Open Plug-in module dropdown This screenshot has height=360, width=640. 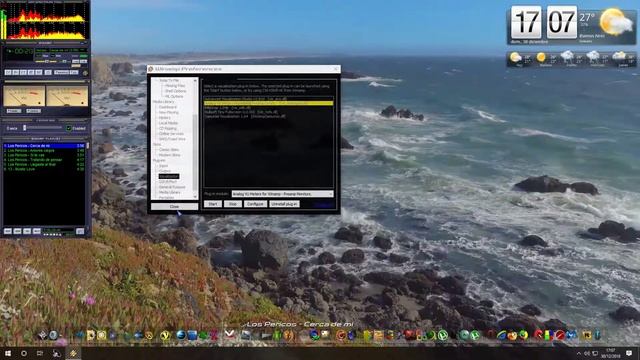coord(282,194)
